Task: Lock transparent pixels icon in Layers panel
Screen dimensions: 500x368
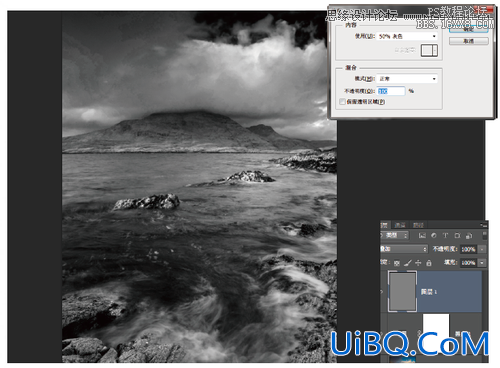Action: [x=397, y=263]
